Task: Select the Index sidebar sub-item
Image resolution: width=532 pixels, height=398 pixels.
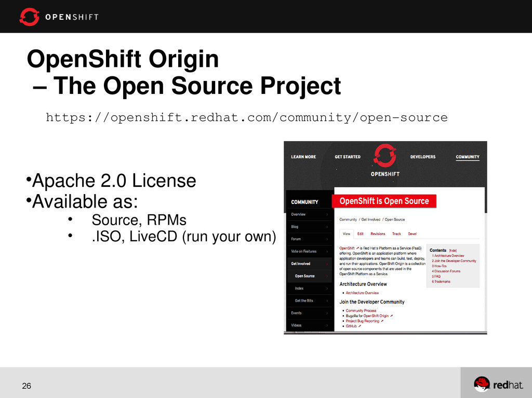Action: 309,288
